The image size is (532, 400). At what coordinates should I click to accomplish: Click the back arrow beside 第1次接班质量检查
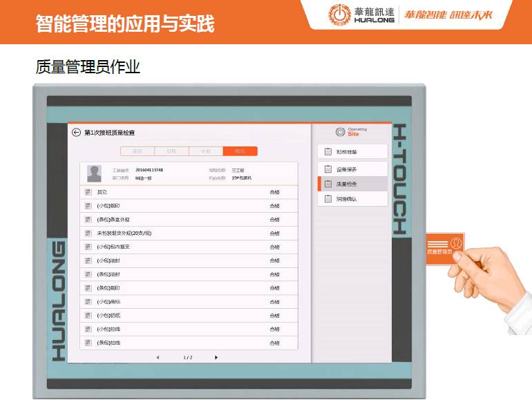(x=76, y=133)
